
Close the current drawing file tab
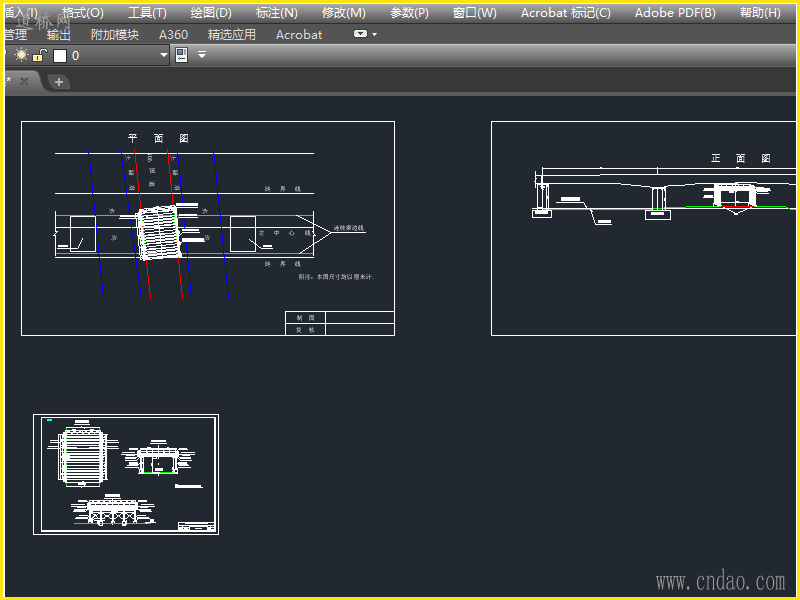[24, 81]
